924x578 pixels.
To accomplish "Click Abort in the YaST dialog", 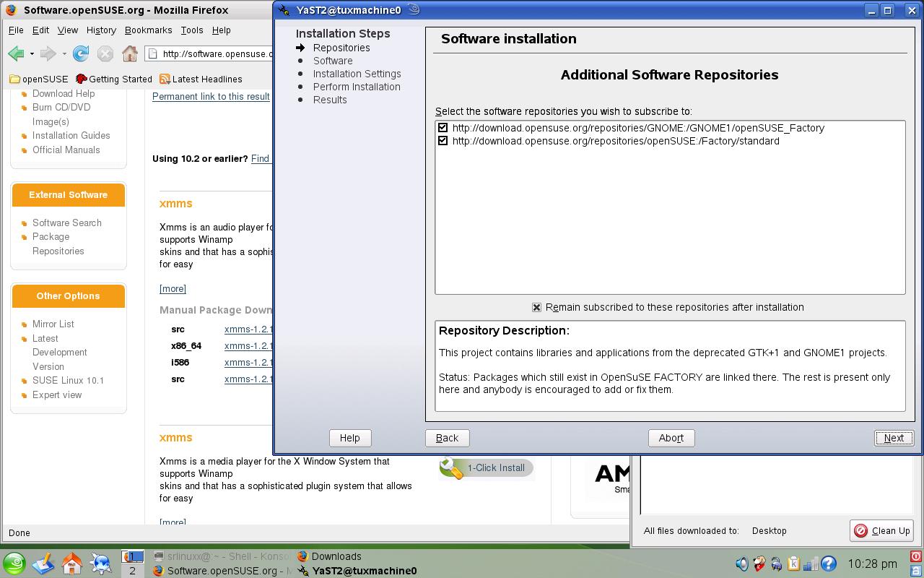I will [x=671, y=438].
